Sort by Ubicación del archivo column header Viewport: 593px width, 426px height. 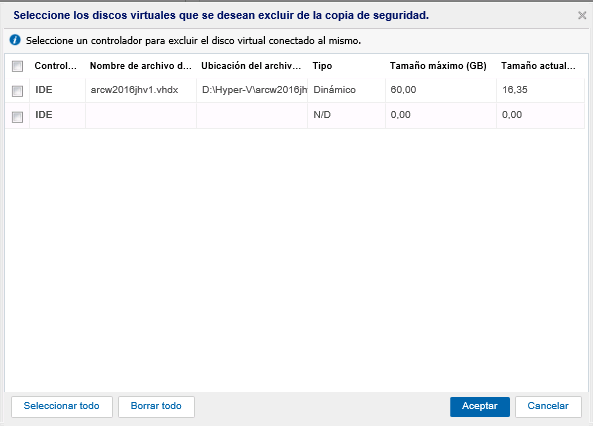[x=251, y=66]
